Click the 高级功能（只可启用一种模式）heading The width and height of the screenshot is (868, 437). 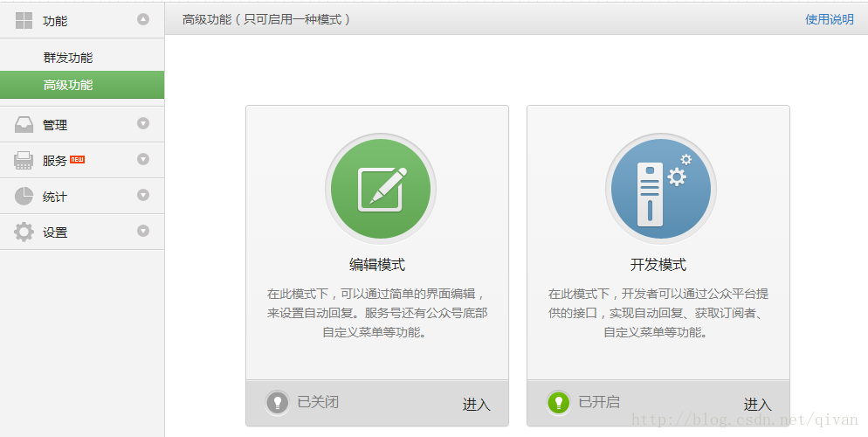tap(267, 19)
